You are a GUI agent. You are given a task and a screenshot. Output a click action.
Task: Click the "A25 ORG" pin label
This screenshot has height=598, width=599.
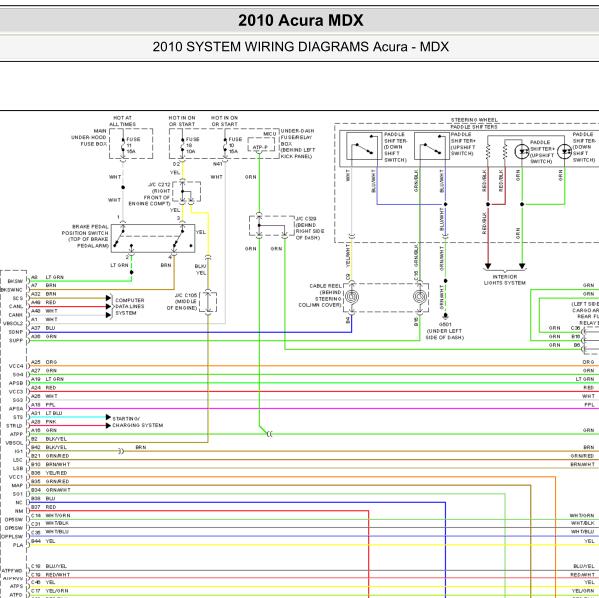[44, 362]
